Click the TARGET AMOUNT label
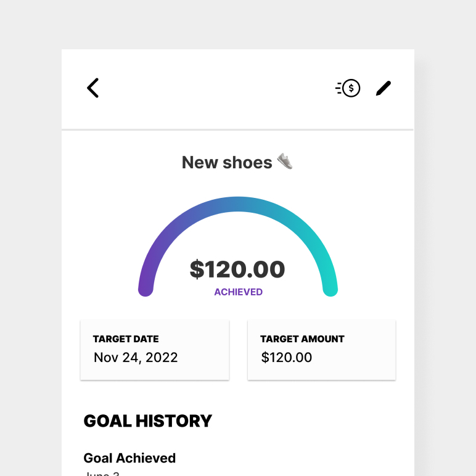 (302, 339)
